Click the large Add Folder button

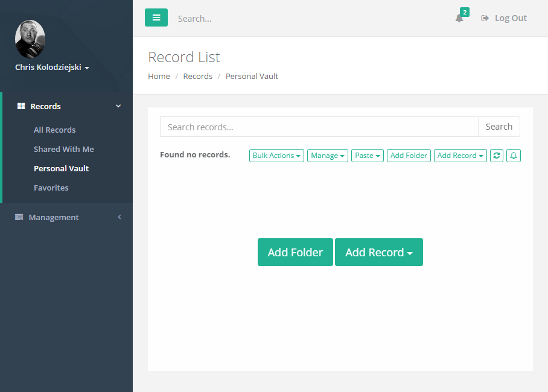(295, 252)
